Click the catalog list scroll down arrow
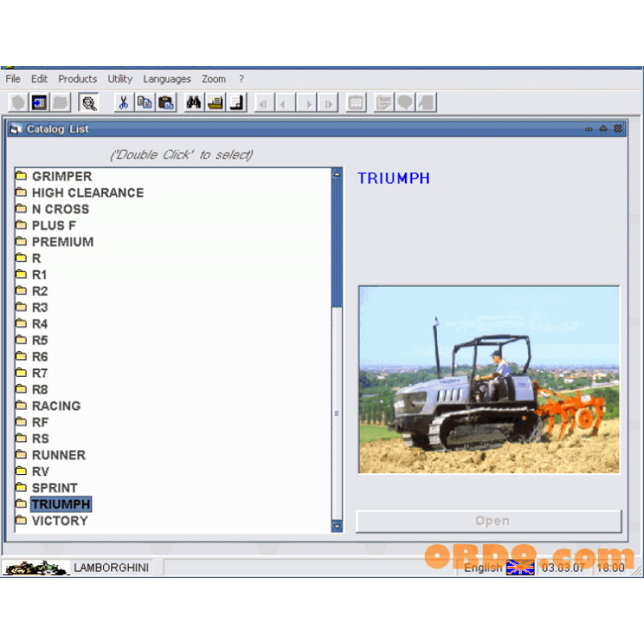The height and width of the screenshot is (644, 644). pyautogui.click(x=336, y=526)
